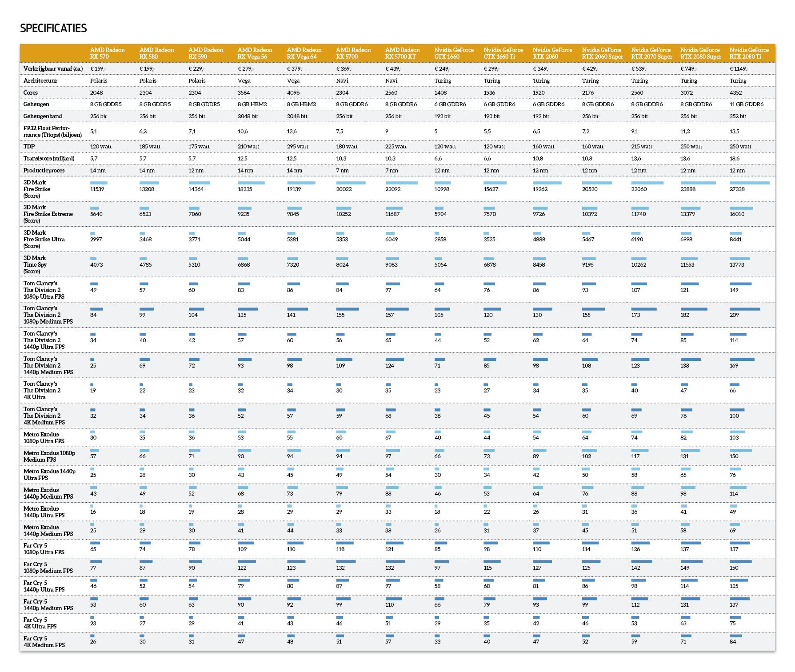The width and height of the screenshot is (795, 672).
Task: Click the '€ 749,-' price cell
Action: [688, 69]
